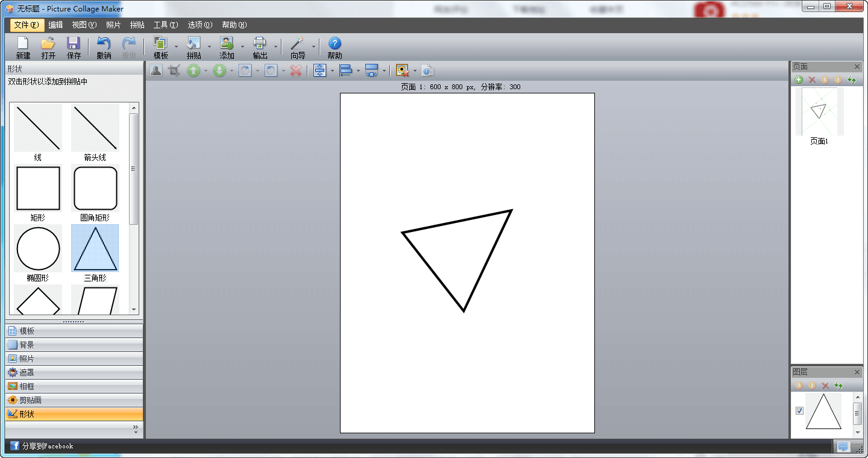Click the align left edges icon
Screen dimensions: 868x458
coord(346,71)
